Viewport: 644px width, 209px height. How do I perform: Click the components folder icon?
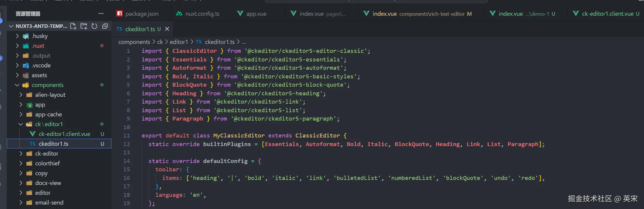pyautogui.click(x=26, y=85)
